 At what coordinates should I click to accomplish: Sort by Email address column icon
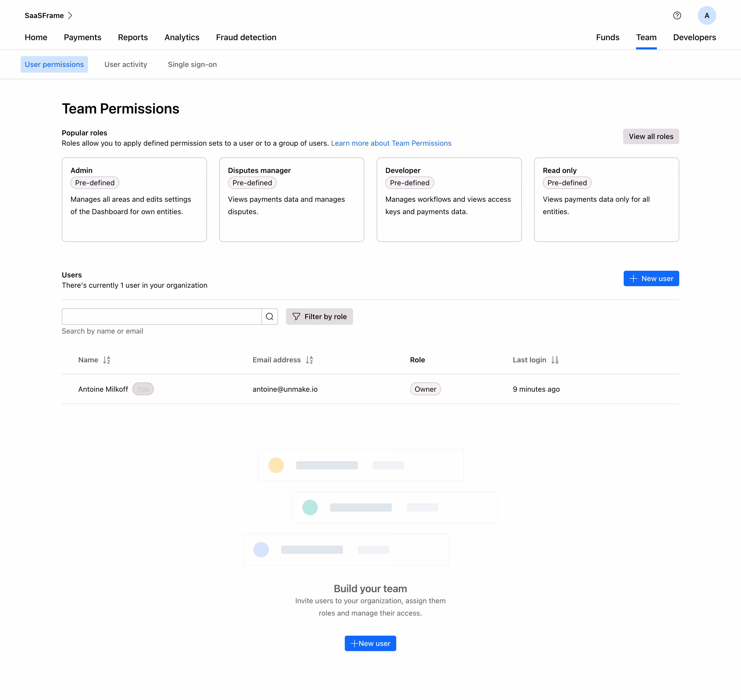tap(309, 360)
